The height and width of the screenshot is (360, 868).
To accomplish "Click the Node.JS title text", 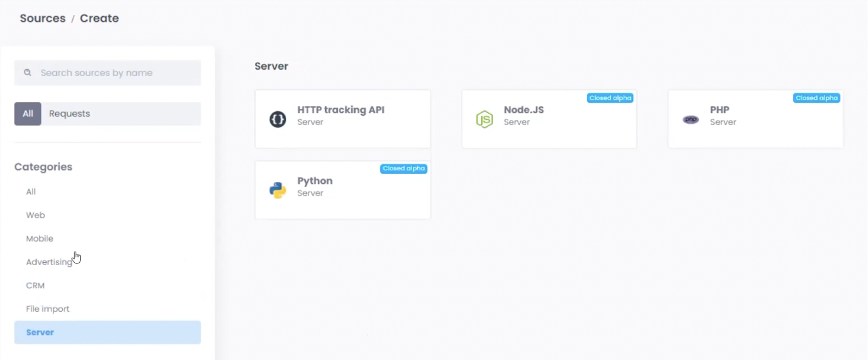I will click(x=524, y=110).
